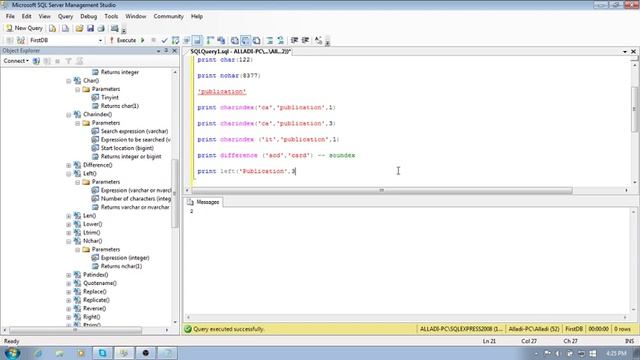
Task: Open the active files dropdown near query tab
Action: (x=625, y=52)
